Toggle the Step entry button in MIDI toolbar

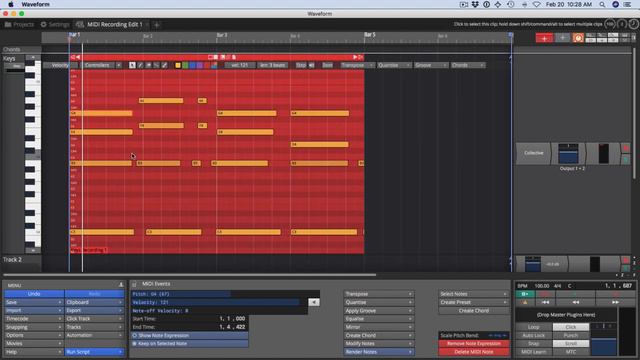click(301, 65)
